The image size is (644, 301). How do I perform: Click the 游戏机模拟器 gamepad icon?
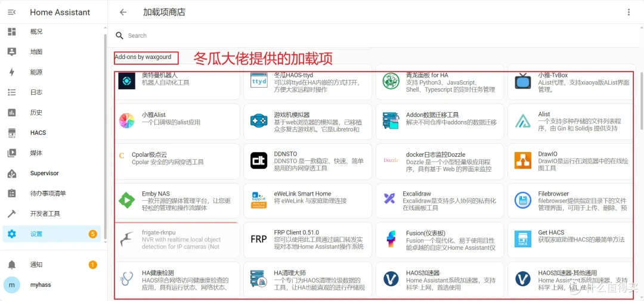(259, 121)
